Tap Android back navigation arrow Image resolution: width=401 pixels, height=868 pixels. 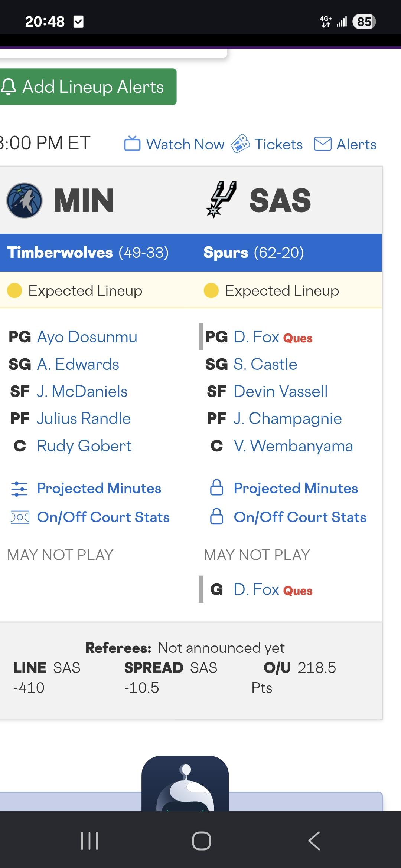coord(314,841)
